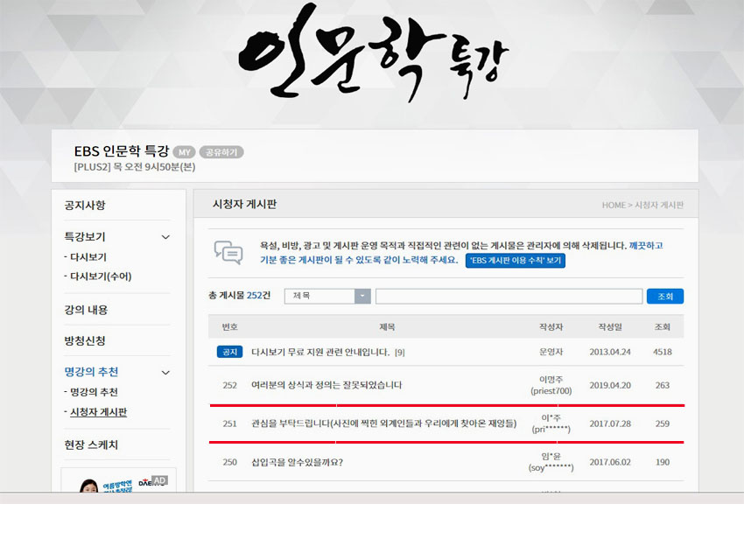Focus the board search input field

click(x=509, y=296)
